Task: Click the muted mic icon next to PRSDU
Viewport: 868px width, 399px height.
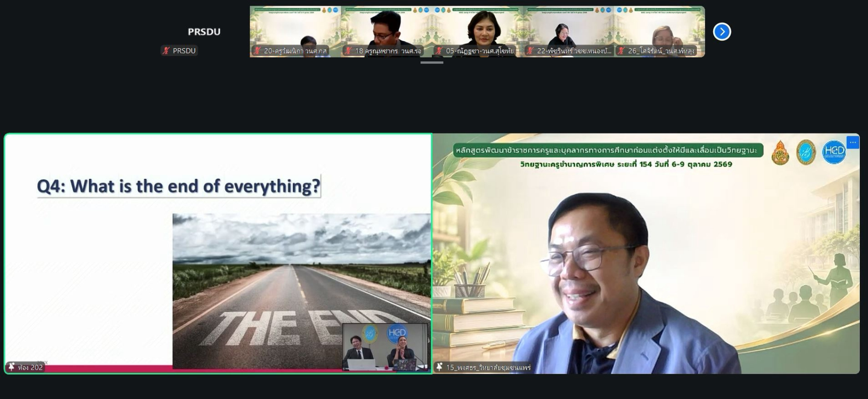Action: tap(166, 51)
